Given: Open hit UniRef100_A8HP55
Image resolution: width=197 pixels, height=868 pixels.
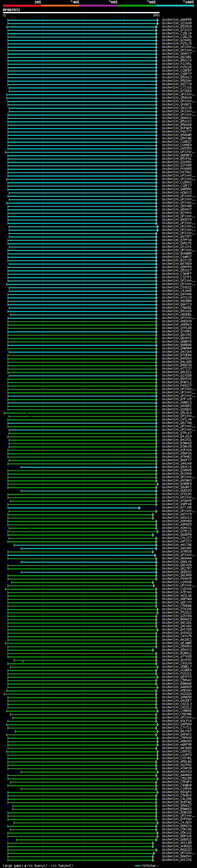Looking at the screenshot, I should (x=177, y=20).
